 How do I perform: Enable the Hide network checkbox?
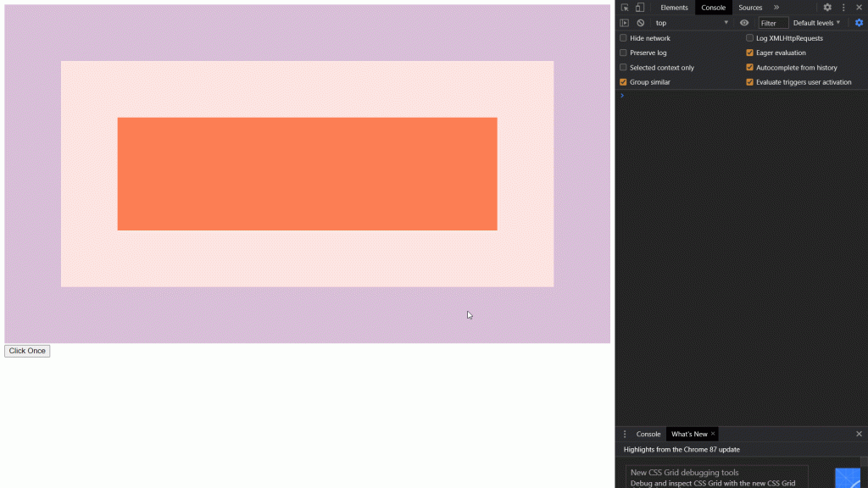coord(624,38)
